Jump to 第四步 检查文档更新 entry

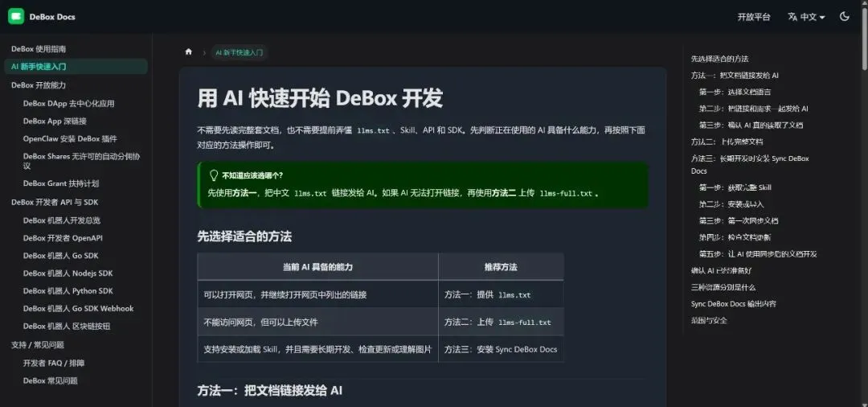point(735,237)
